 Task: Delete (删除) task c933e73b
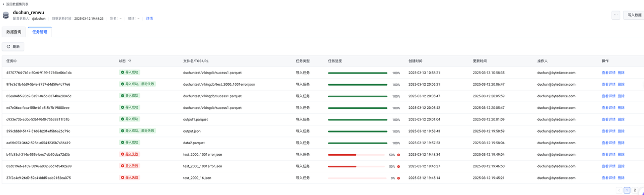coord(621,119)
